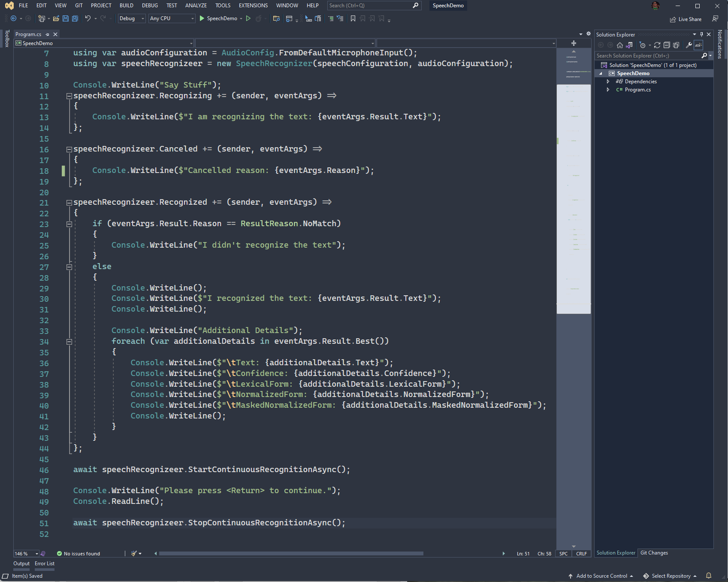
Task: Click Select Repository in the status bar
Action: [x=670, y=576]
